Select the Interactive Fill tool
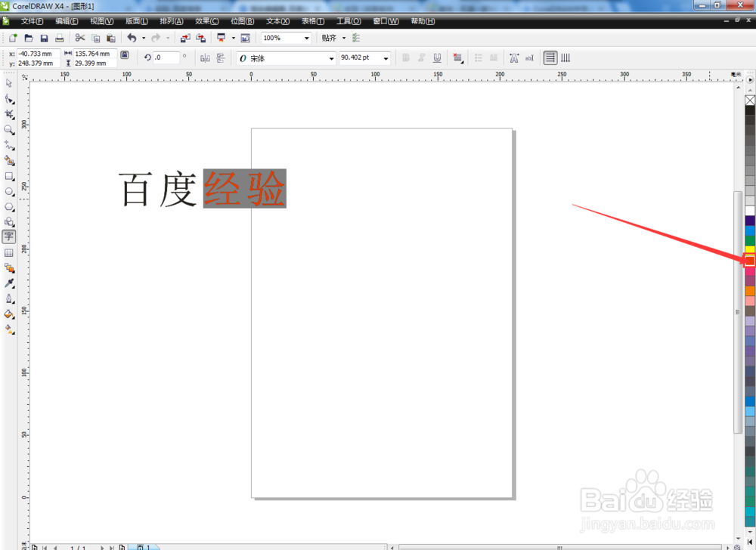 pyautogui.click(x=8, y=329)
